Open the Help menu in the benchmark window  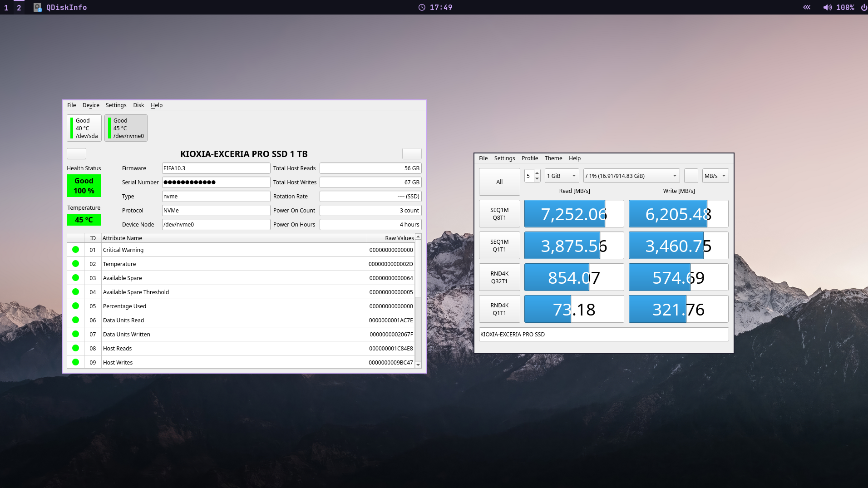[575, 158]
